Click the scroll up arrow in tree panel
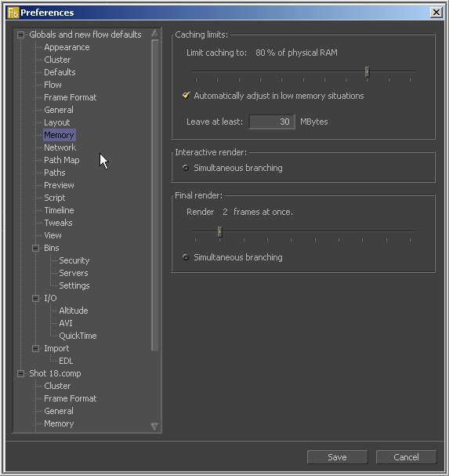Image resolution: width=449 pixels, height=476 pixels. [x=155, y=33]
